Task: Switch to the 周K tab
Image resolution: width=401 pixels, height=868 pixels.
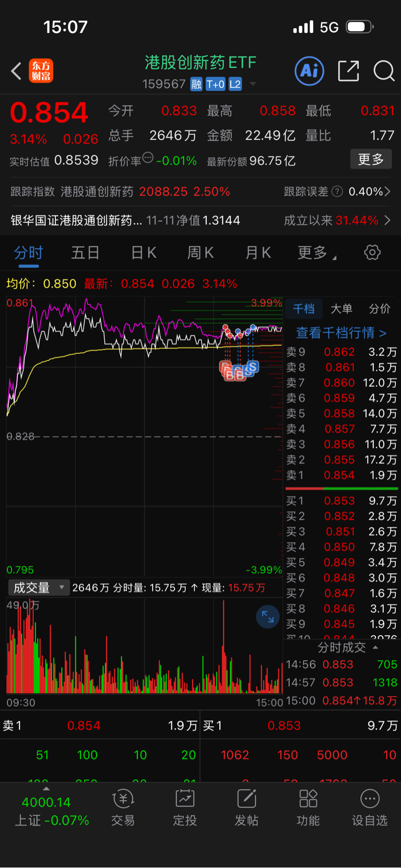Action: pos(200,253)
